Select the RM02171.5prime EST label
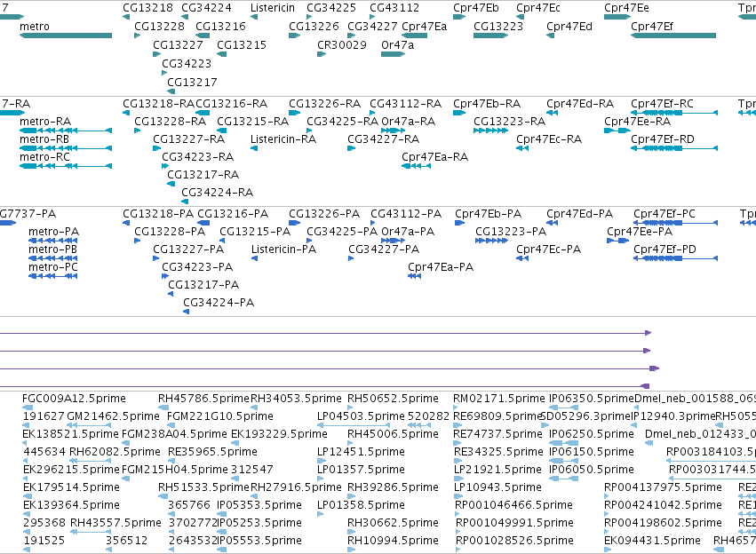This screenshot has width=756, height=554. pyautogui.click(x=499, y=399)
